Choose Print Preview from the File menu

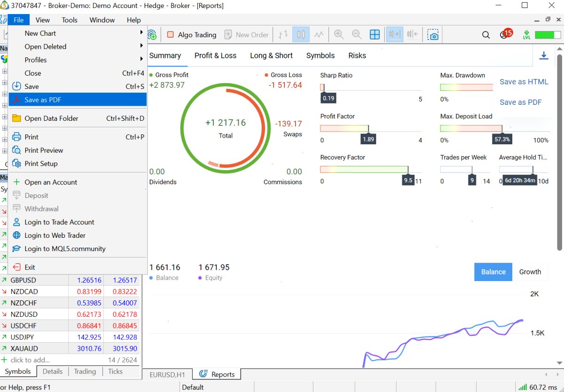pos(78,150)
